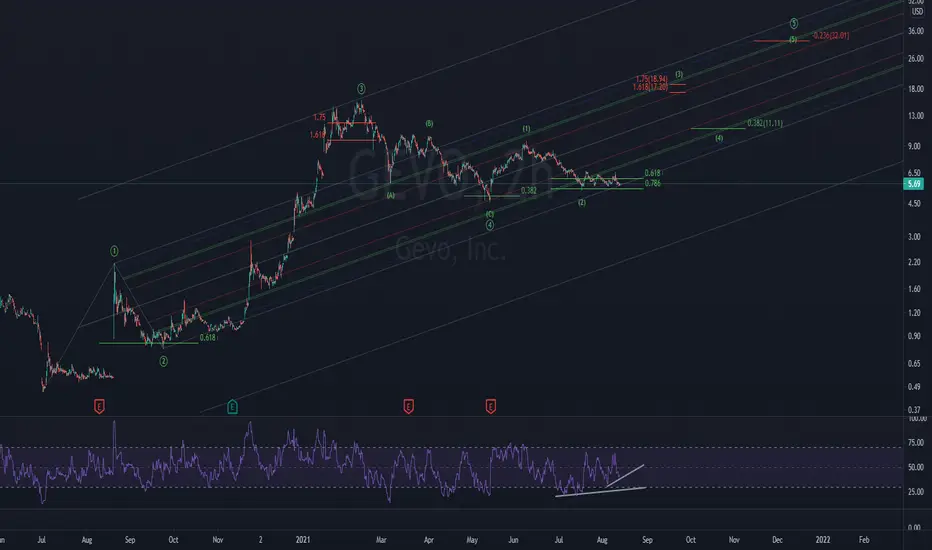Viewport: 932px width, 550px height.
Task: Click 9.00 on the price axis
Action: 915,146
